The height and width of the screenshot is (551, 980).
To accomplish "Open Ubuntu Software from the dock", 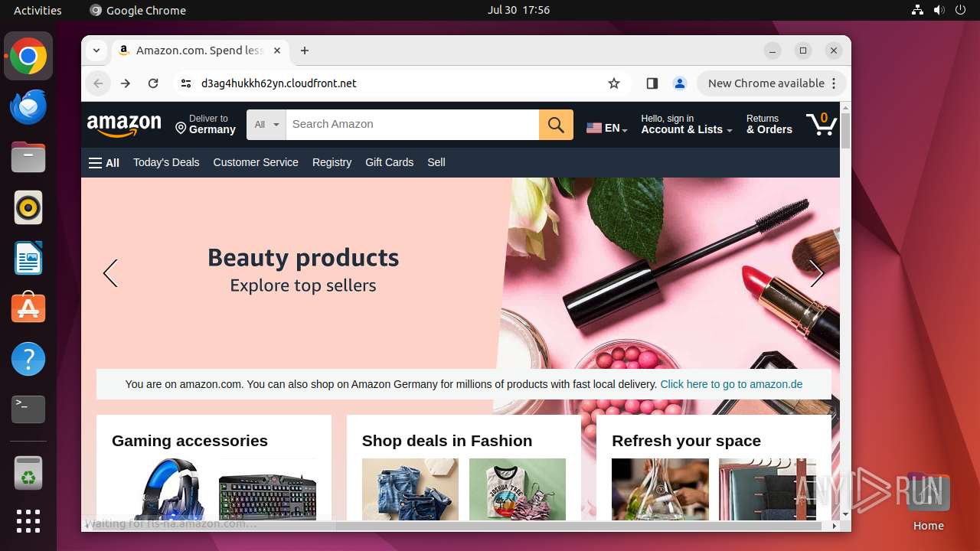I will [28, 308].
